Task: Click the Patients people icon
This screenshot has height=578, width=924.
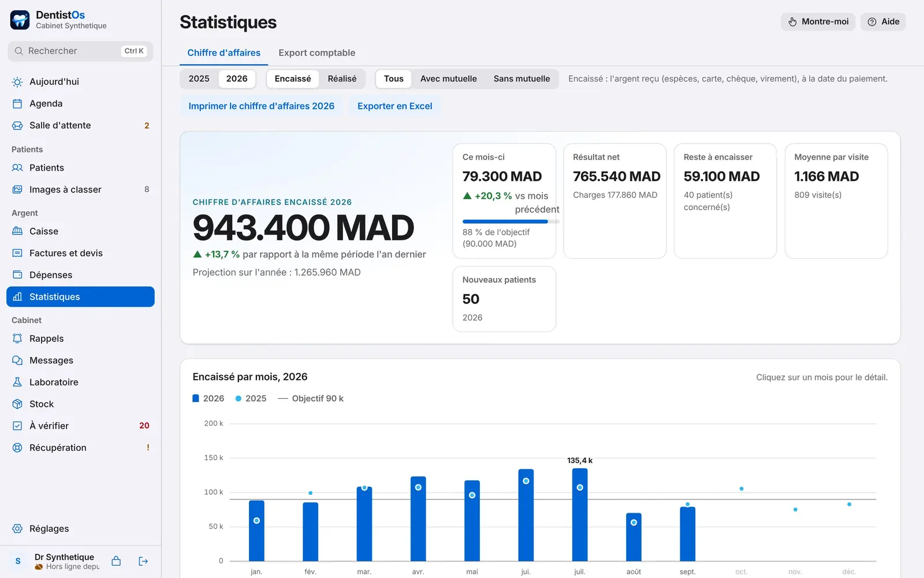Action: pos(17,168)
